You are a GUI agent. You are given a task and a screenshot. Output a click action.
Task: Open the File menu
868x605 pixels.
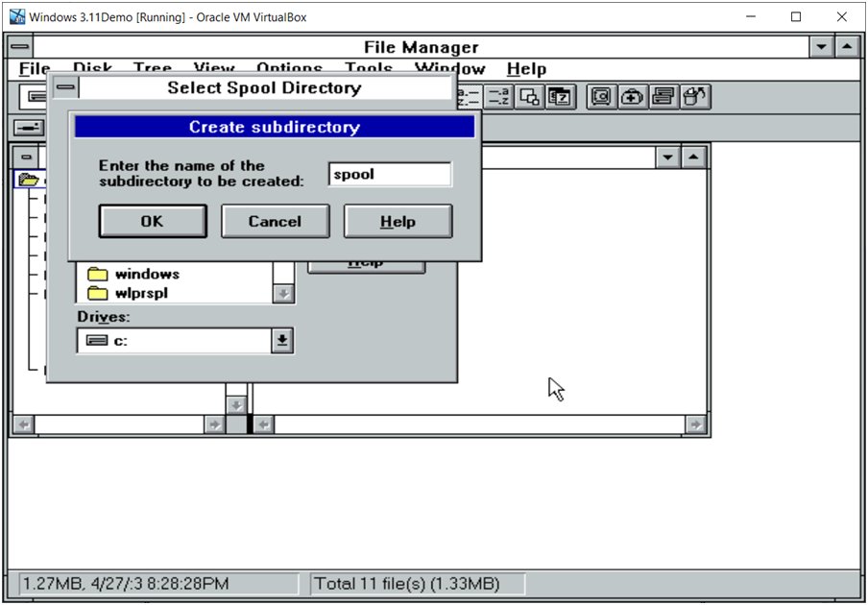pyautogui.click(x=35, y=68)
